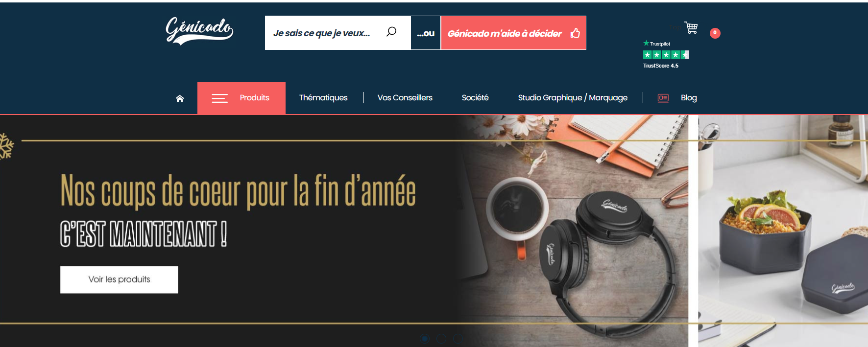
Task: Click the magnifying glass search icon
Action: pos(391,32)
